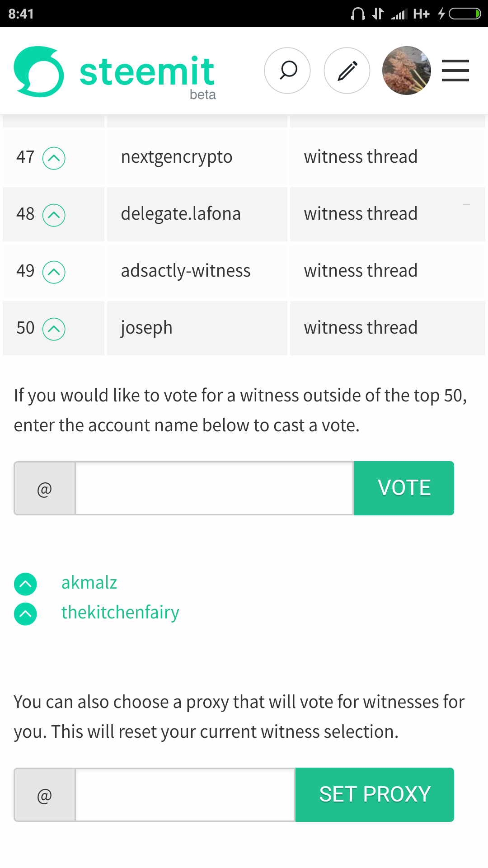Click the VOTE button
Image resolution: width=488 pixels, height=868 pixels.
tap(404, 488)
